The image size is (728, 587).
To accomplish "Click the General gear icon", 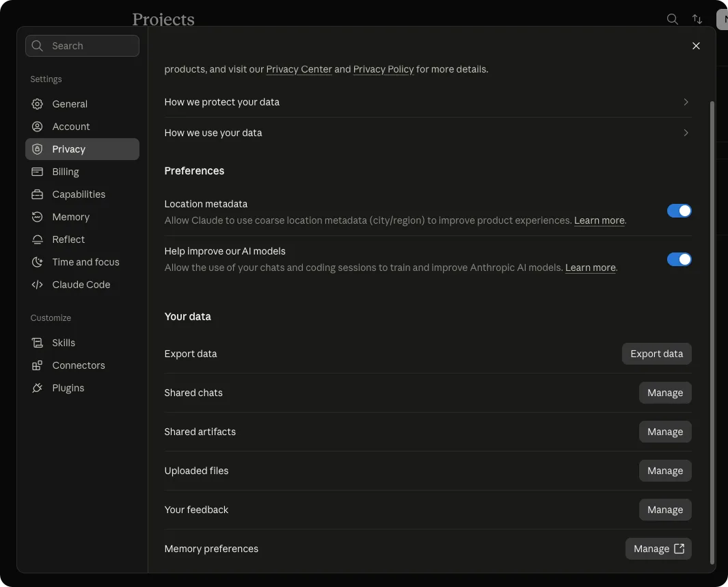I will pos(37,103).
